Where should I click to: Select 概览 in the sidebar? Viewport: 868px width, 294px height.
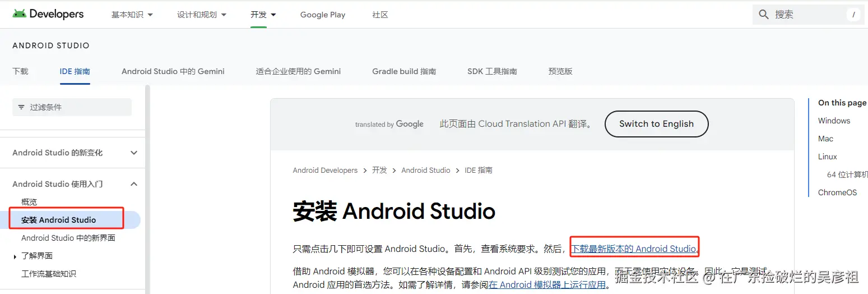(29, 202)
